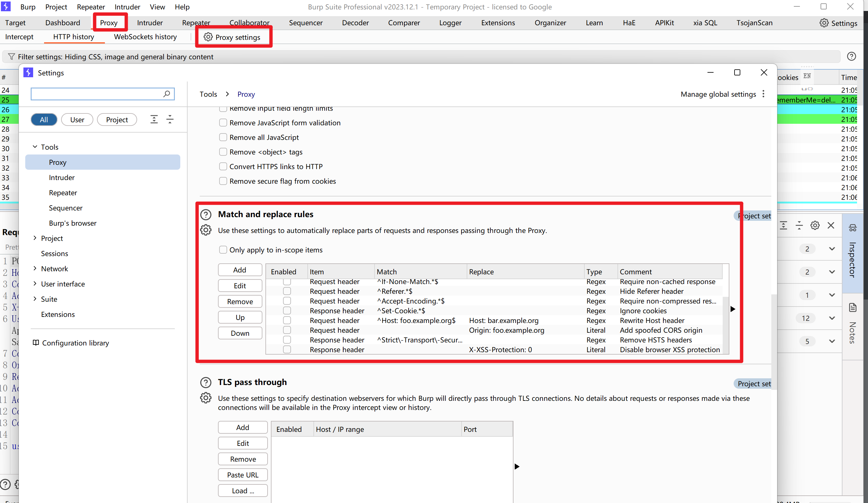This screenshot has width=868, height=503.
Task: Enable Convert HTTPS links to HTTP
Action: (x=223, y=166)
